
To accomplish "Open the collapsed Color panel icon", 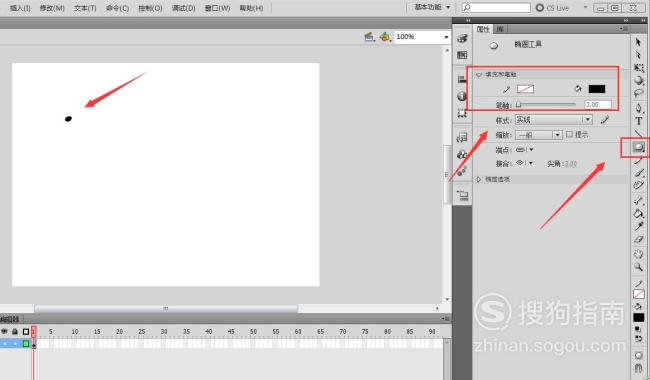I will click(463, 39).
